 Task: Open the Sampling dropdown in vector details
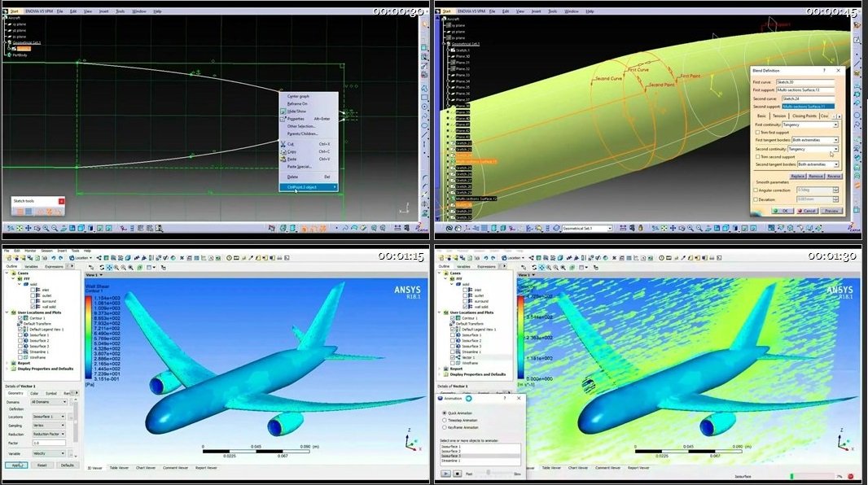48,426
